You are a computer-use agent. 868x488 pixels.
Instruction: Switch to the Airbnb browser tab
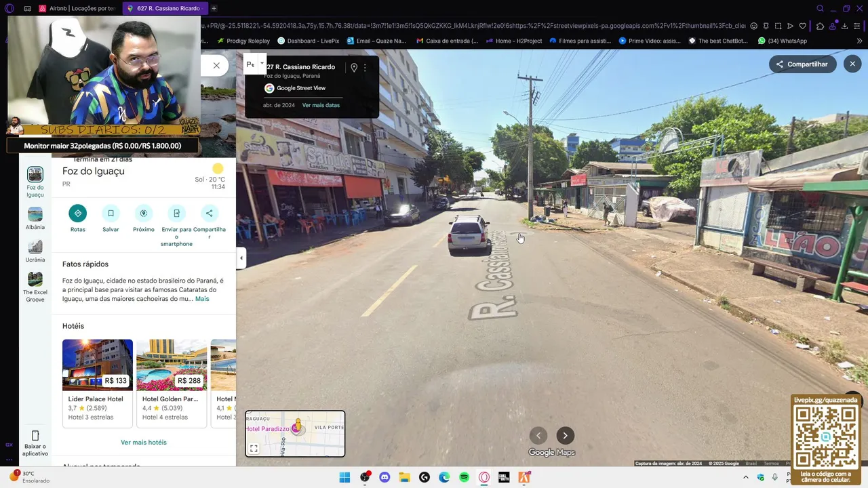tap(77, 8)
